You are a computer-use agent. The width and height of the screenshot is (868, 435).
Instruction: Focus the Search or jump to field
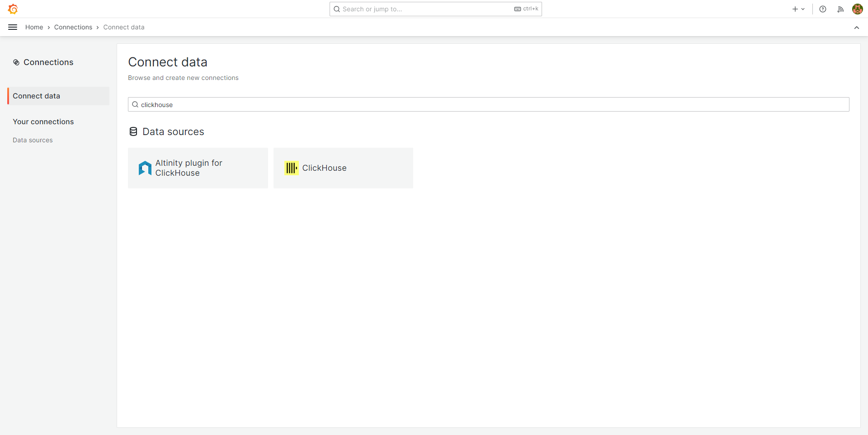click(x=436, y=9)
